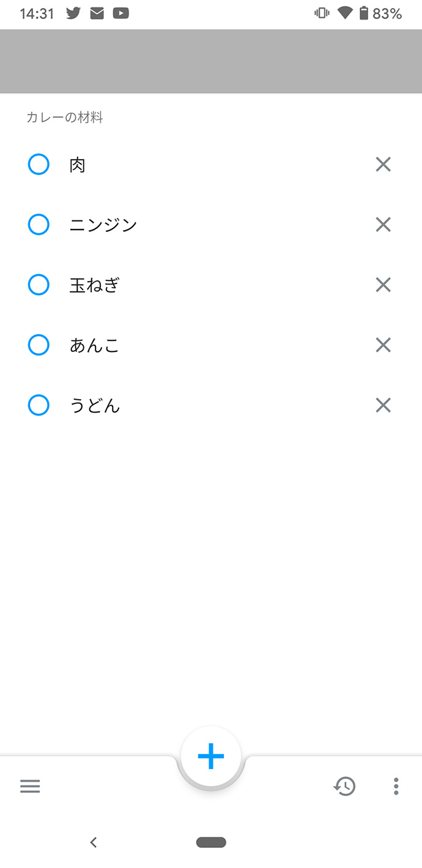Tap the ニンジン item text

(x=103, y=225)
